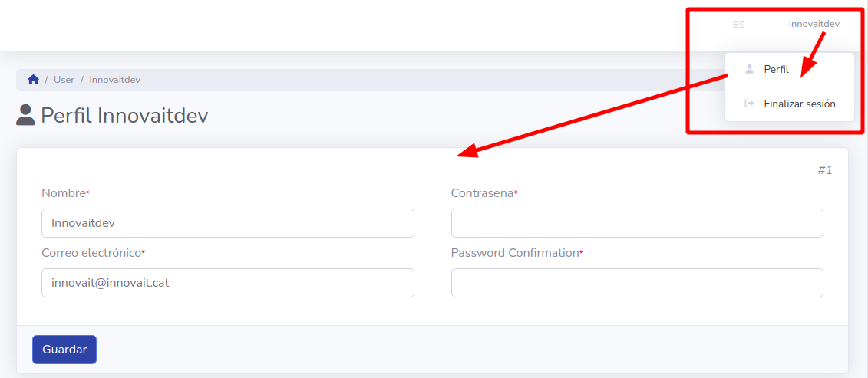The width and height of the screenshot is (868, 378).
Task: Toggle the Innovaitdev user menu in the top bar
Action: pos(814,24)
